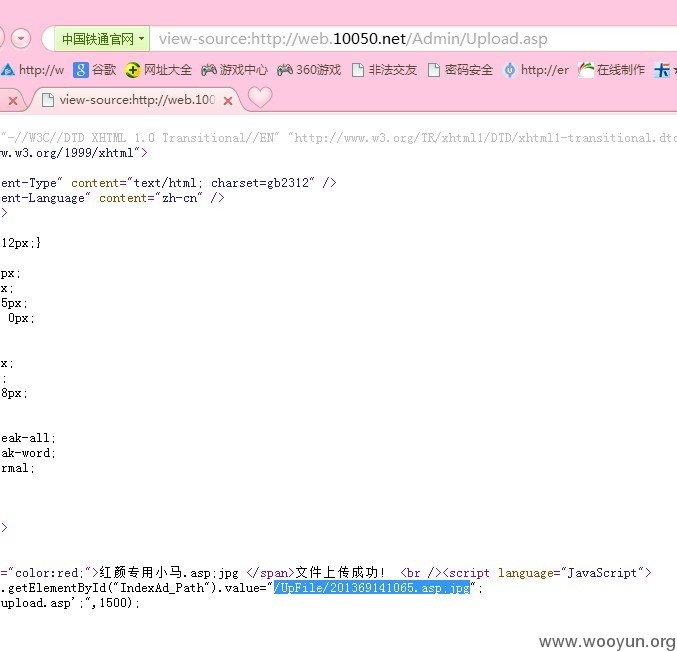This screenshot has height=651, width=677.
Task: Click the content="zh-cn" source text
Action: click(x=151, y=198)
